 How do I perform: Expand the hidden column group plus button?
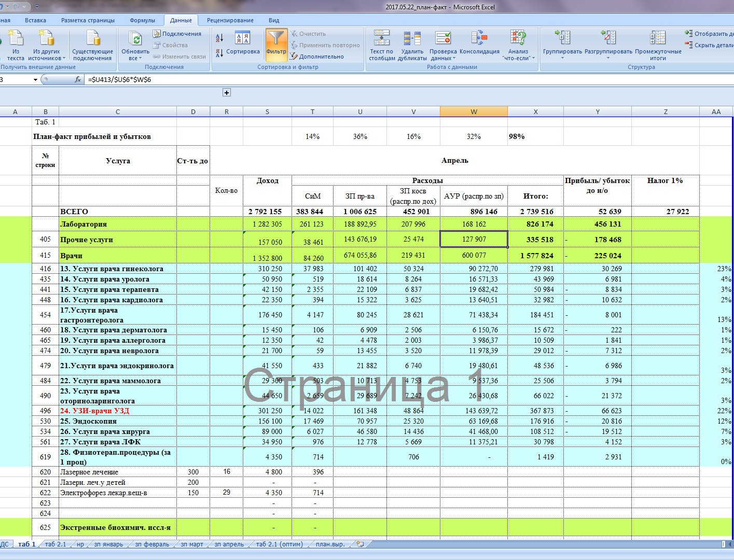pos(226,92)
